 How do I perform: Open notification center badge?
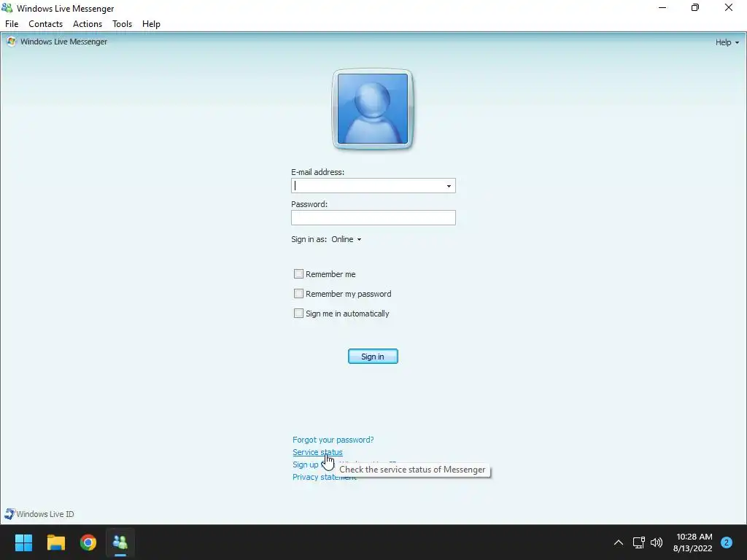[727, 542]
